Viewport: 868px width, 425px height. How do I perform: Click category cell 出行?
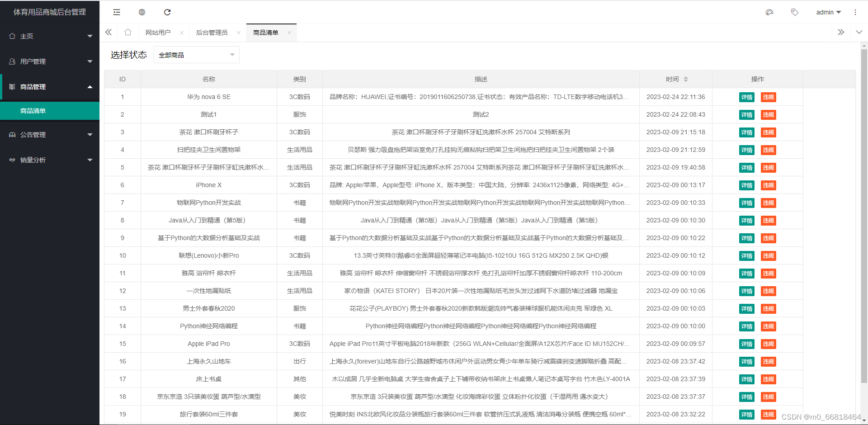[300, 361]
